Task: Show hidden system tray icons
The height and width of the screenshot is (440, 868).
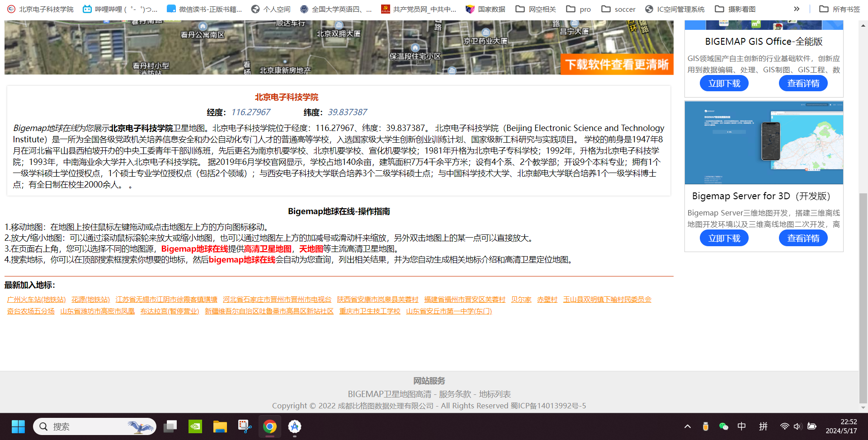Action: [688, 426]
